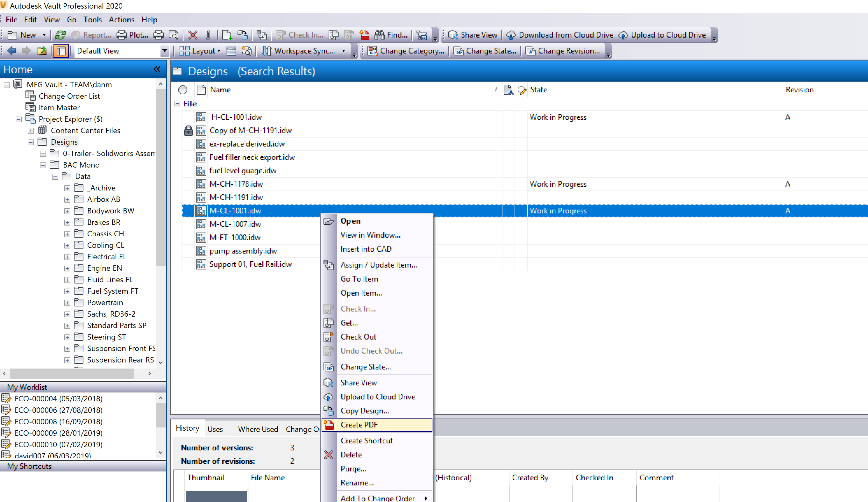Image resolution: width=868 pixels, height=502 pixels.
Task: Expand the Steering ST folder
Action: point(67,337)
